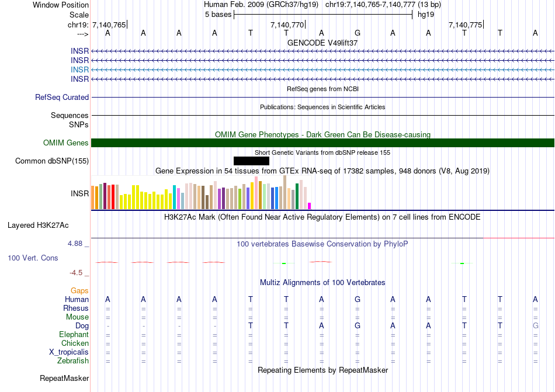Click the dark green OMIM Genes bar
555x392 pixels.
322,143
